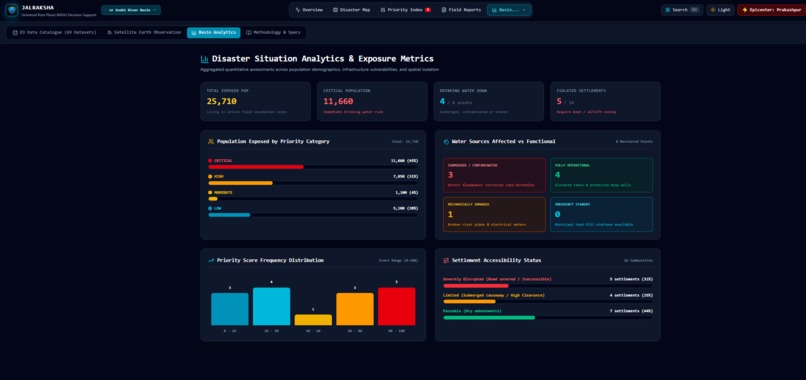This screenshot has height=380, width=806.
Task: Select the Mechanically Damaged tile
Action: (x=494, y=214)
